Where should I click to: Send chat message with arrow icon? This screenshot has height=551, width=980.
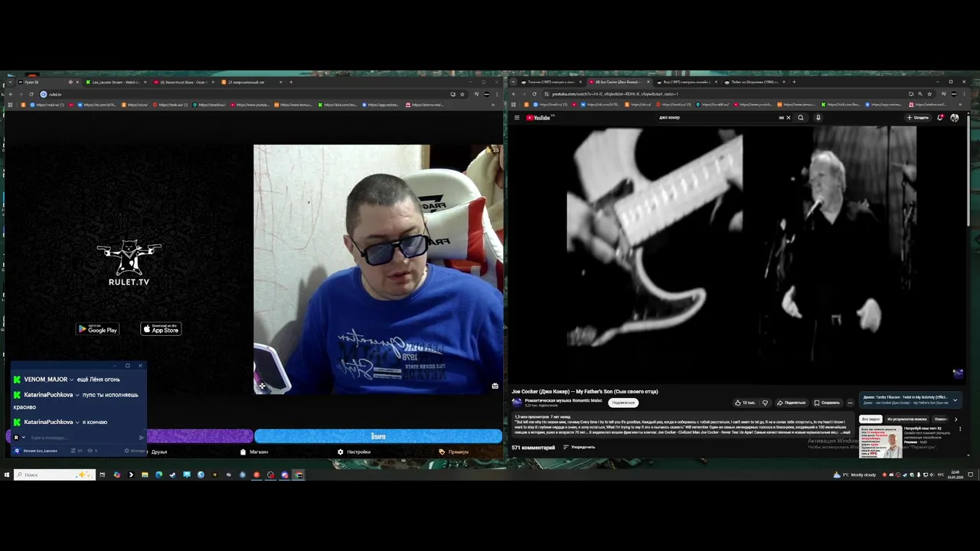pyautogui.click(x=142, y=438)
